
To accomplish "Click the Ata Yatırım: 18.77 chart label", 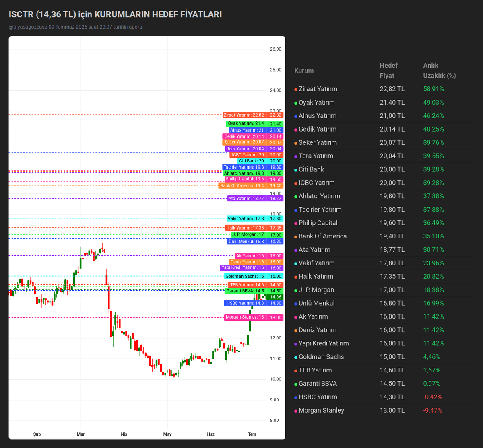I will [246, 199].
